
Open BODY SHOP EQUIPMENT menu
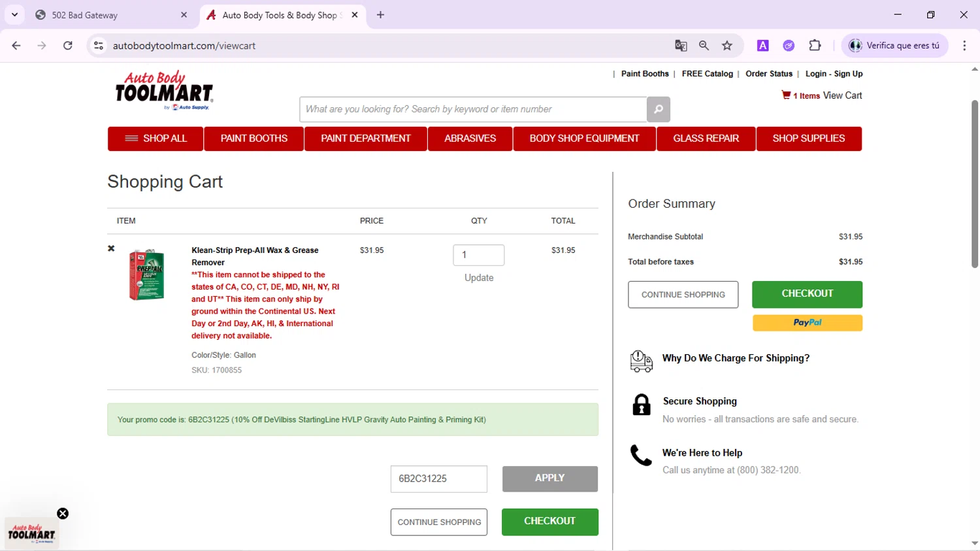585,139
